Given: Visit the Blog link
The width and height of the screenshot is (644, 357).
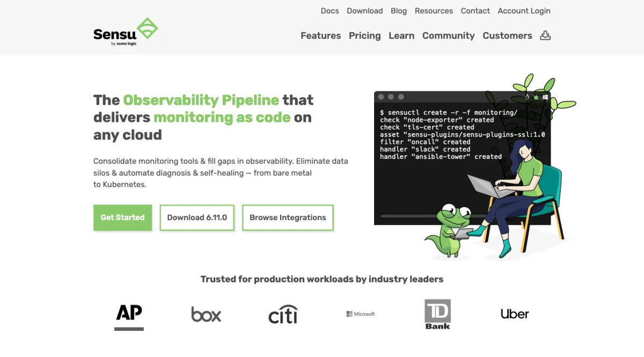Looking at the screenshot, I should tap(399, 11).
